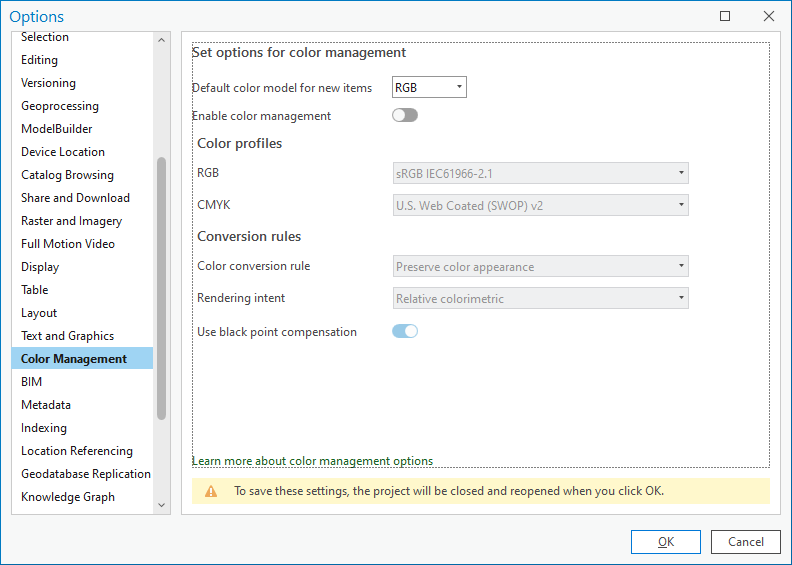Click the category list scrollbar thumb
The width and height of the screenshot is (792, 565).
(x=162, y=288)
